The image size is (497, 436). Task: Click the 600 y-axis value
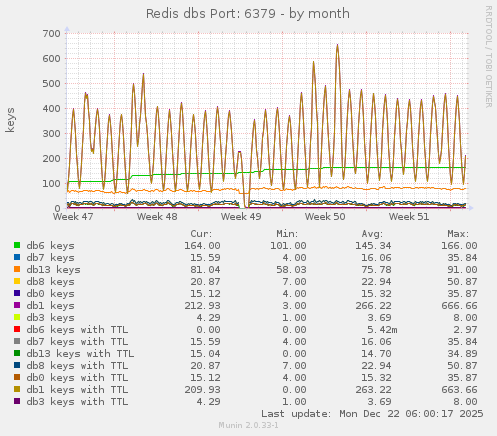[x=51, y=58]
